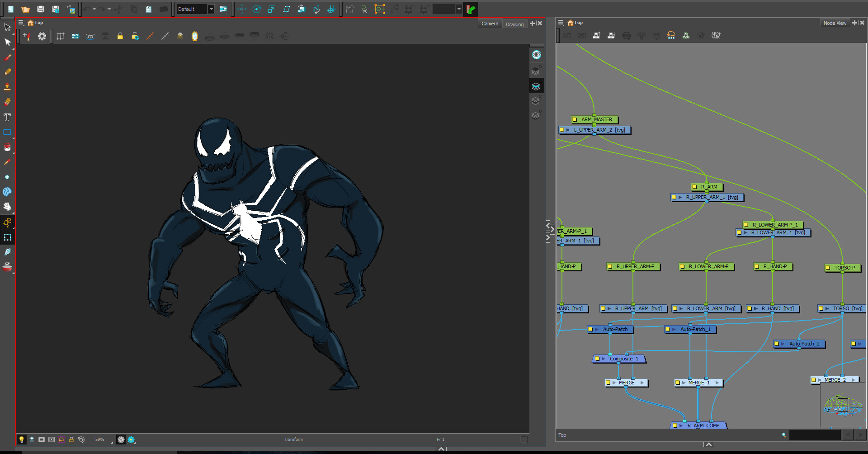Viewport: 868px width, 454px height.
Task: Switch to the Camera tab
Action: [490, 24]
